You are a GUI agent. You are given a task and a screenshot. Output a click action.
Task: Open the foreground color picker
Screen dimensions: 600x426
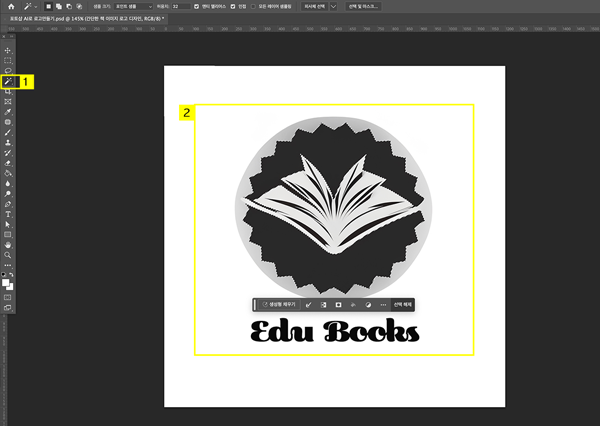(5, 282)
